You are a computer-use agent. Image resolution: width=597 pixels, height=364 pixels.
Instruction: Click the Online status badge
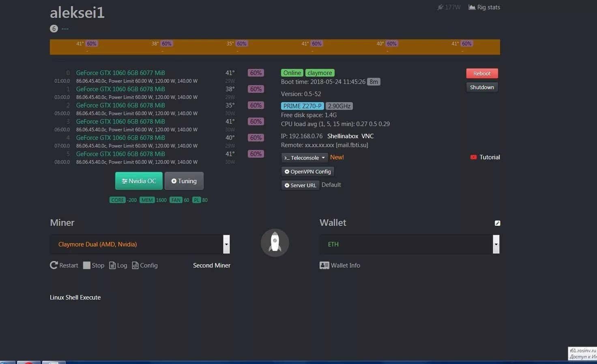292,73
